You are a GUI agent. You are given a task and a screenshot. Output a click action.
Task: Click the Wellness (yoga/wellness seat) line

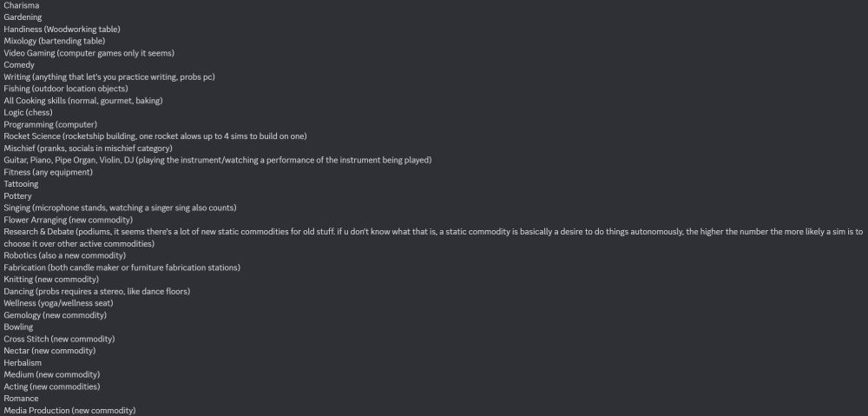point(58,303)
